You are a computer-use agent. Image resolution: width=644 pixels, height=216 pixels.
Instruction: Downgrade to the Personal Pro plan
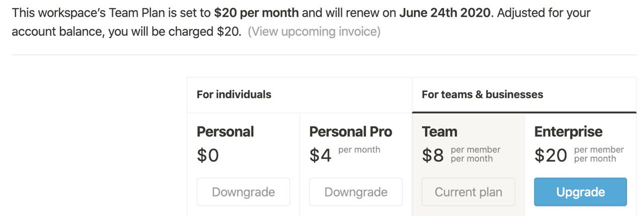tap(356, 192)
